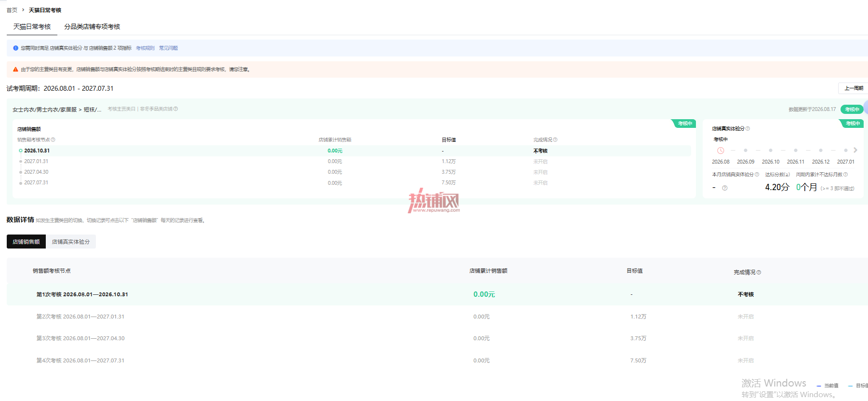The image size is (868, 401).
Task: Click the red clock icon on month timeline
Action: [721, 151]
